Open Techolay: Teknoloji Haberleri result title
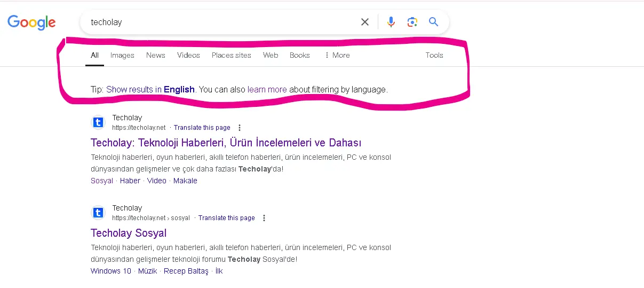 tap(226, 143)
